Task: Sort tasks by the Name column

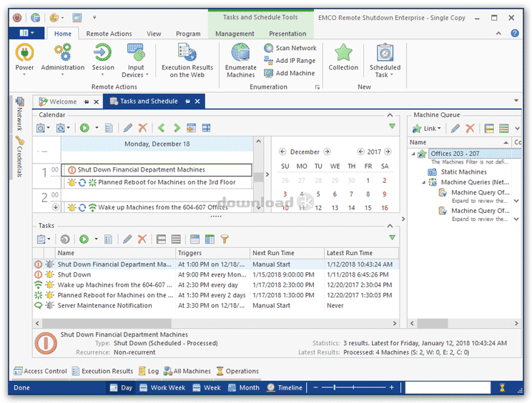Action: 115,253
